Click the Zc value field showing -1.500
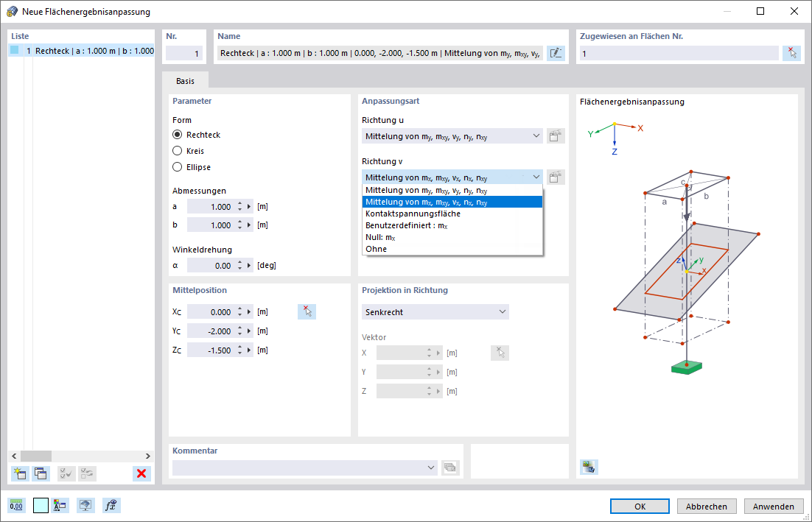The height and width of the screenshot is (522, 812). (211, 350)
